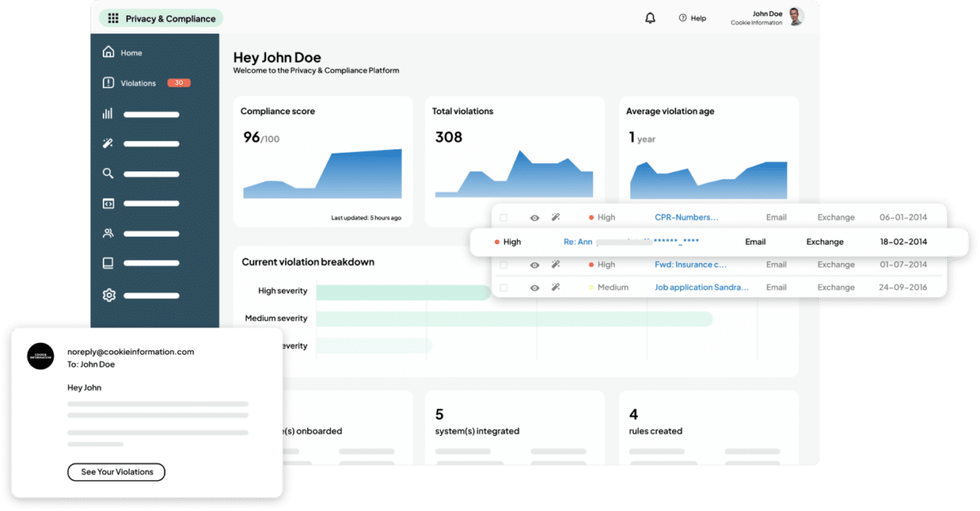Screen dimensions: 980x511
Task: Click the date 24-09-2016
Action: [902, 287]
